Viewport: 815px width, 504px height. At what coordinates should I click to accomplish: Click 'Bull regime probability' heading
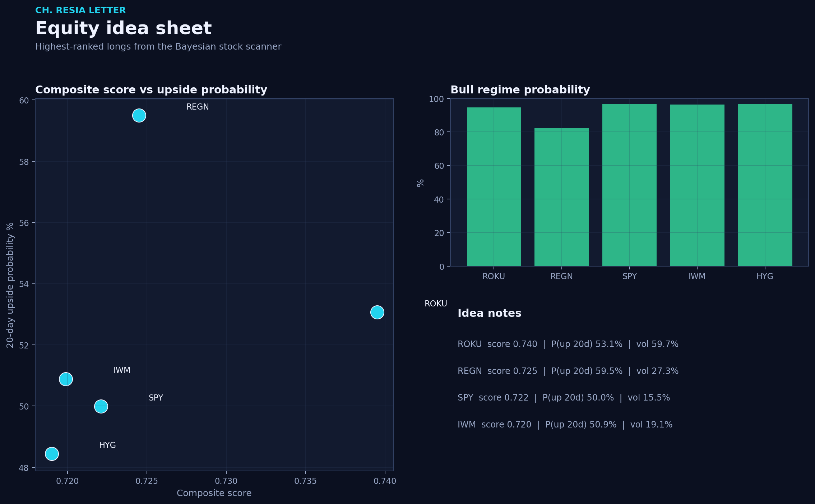[x=520, y=90]
